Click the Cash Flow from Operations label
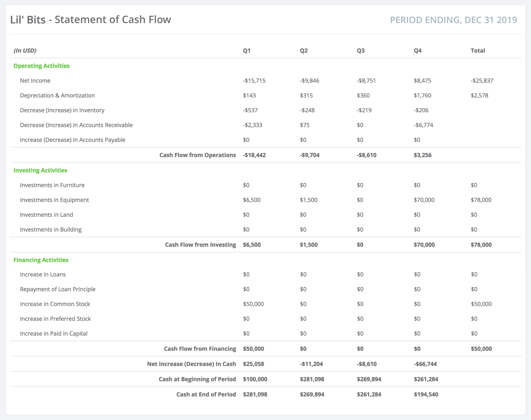Image resolution: width=531 pixels, height=420 pixels. coord(198,155)
